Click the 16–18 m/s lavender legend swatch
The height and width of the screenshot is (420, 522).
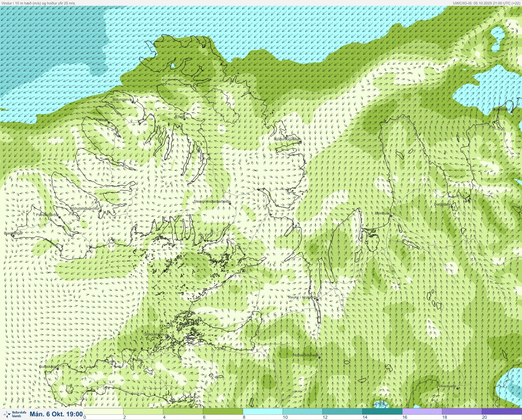pyautogui.click(x=422, y=411)
